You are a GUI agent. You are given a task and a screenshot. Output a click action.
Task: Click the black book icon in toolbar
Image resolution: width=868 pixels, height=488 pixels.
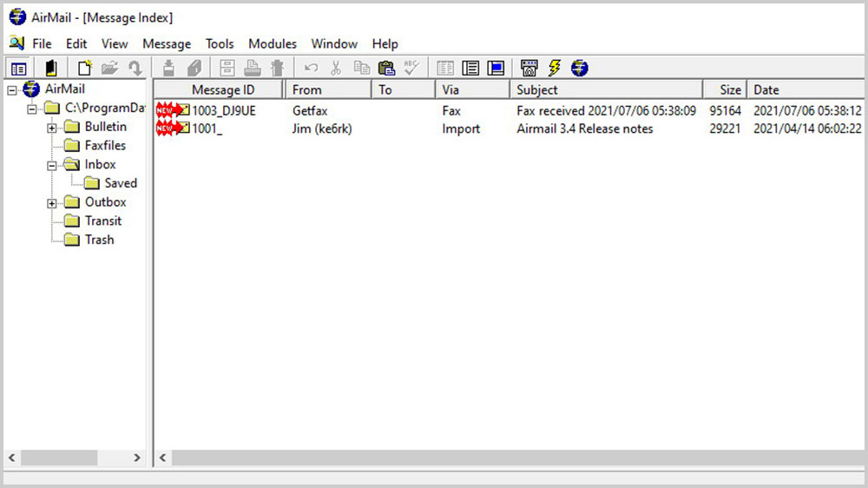pos(51,68)
